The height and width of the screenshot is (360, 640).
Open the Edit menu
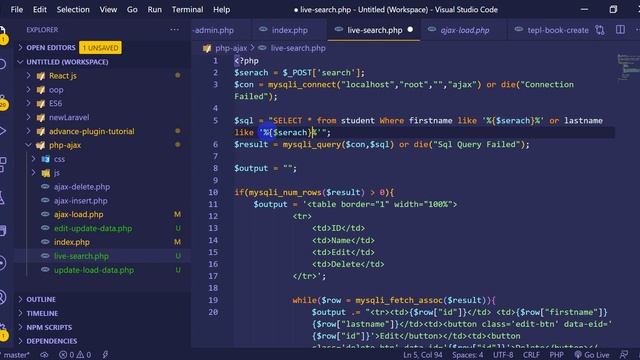click(40, 9)
